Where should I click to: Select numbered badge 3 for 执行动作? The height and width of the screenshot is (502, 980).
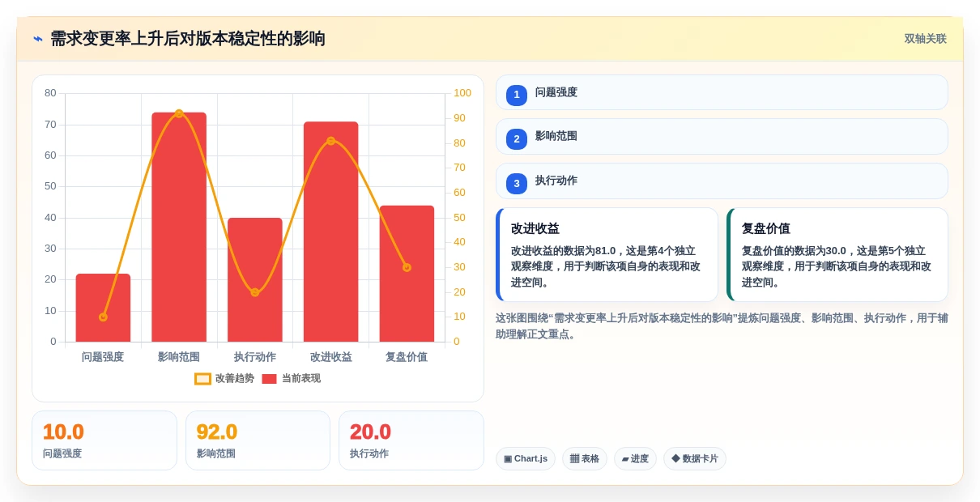coord(517,184)
